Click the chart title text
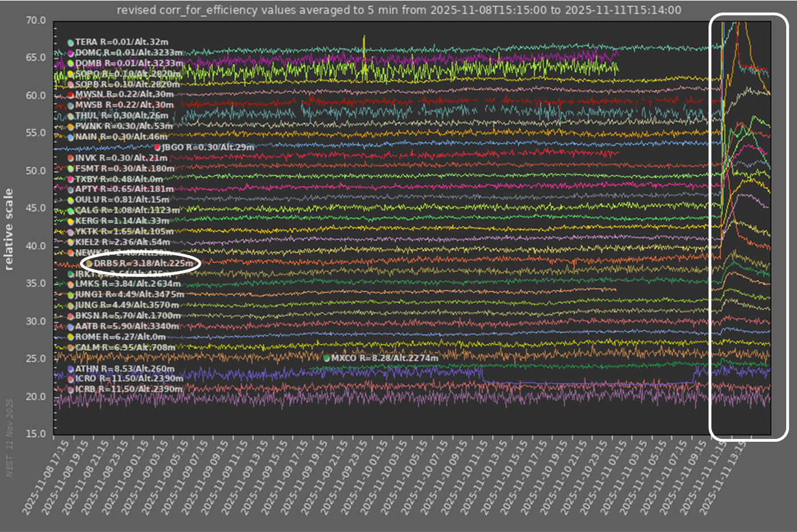 pos(398,10)
